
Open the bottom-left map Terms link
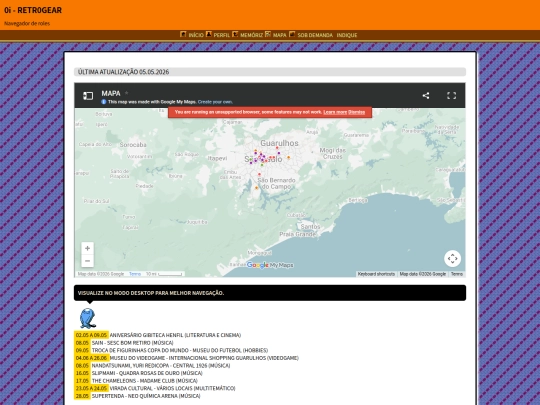135,274
